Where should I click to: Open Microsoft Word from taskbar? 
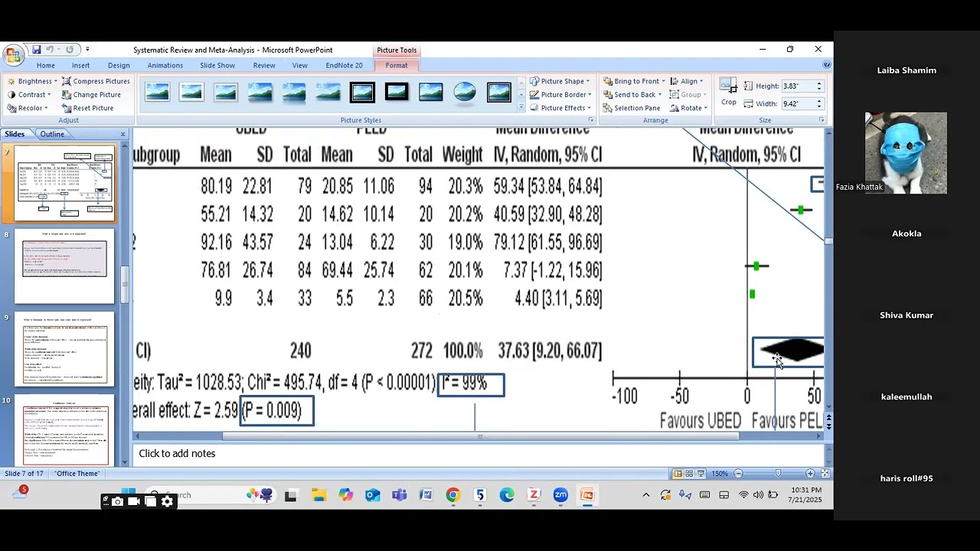[426, 495]
